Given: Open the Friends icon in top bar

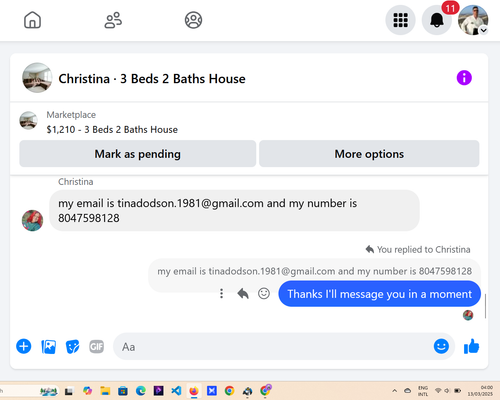Looking at the screenshot, I should point(113,20).
